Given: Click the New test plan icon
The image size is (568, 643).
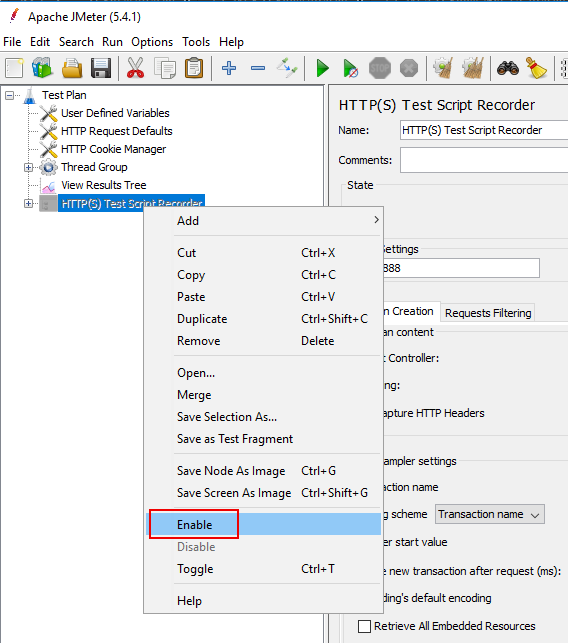Looking at the screenshot, I should (x=14, y=68).
